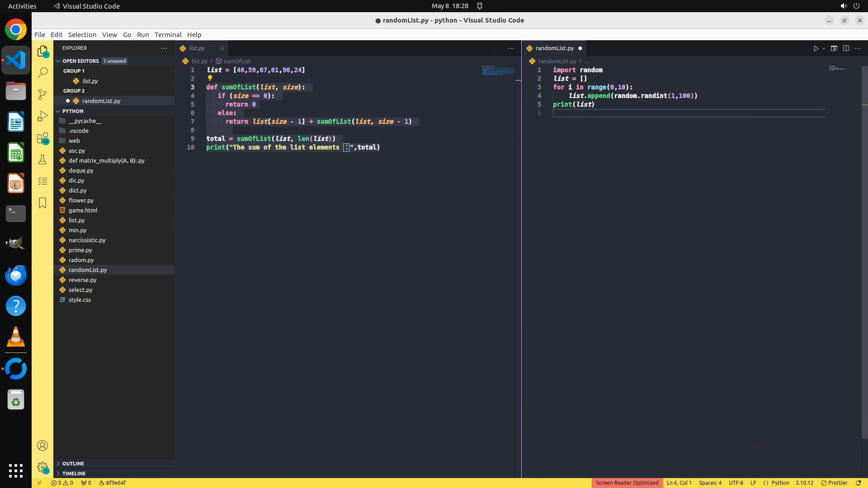This screenshot has height=488, width=868.
Task: Click Python language mode in status bar
Action: pyautogui.click(x=780, y=483)
